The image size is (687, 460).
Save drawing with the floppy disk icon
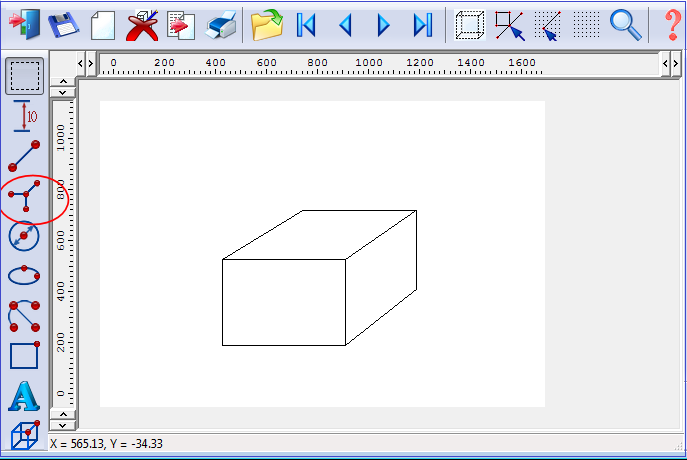coord(64,25)
